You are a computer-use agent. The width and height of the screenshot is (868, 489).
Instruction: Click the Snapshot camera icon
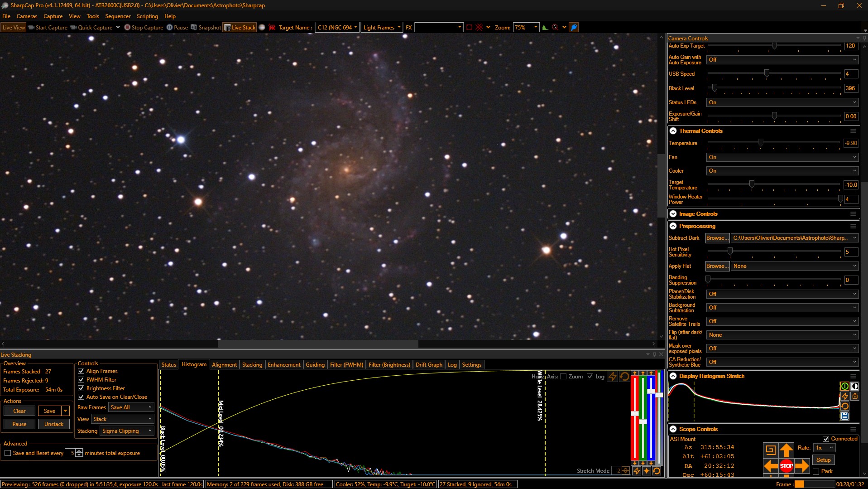coord(194,28)
